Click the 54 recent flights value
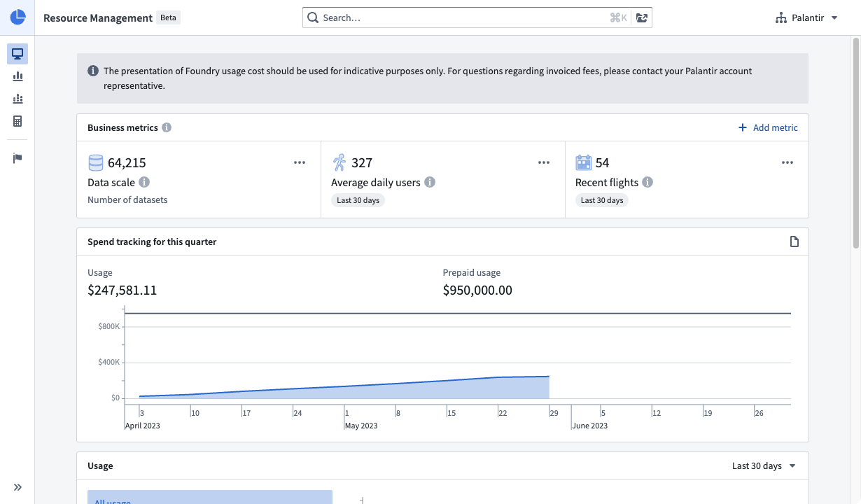 [x=602, y=162]
